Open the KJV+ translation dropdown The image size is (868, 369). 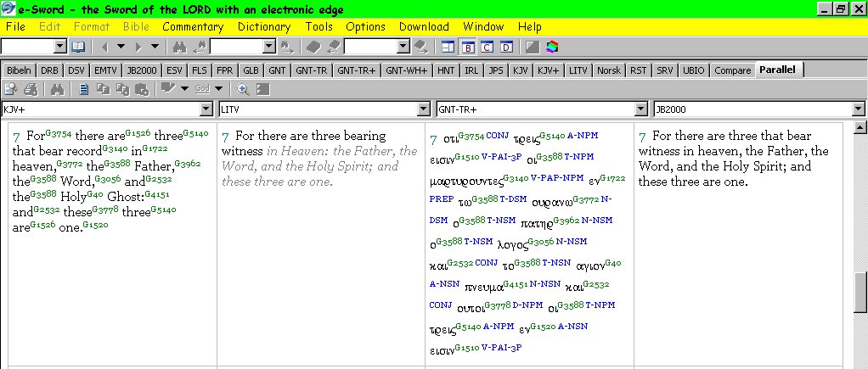pos(205,109)
